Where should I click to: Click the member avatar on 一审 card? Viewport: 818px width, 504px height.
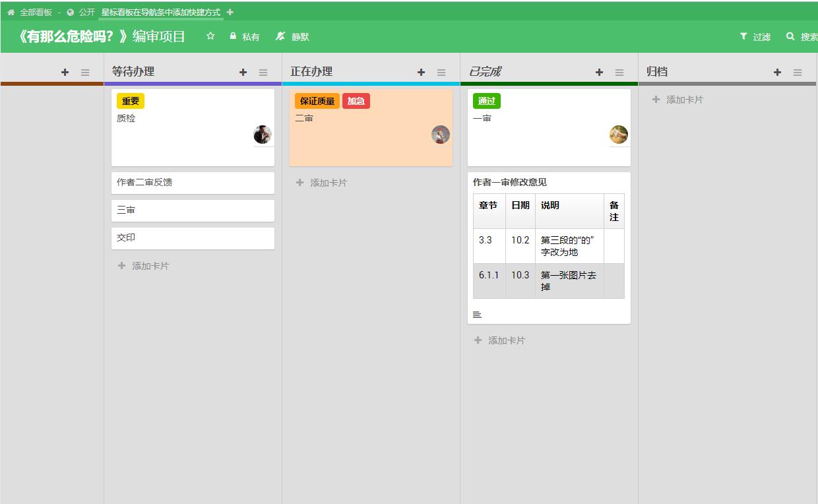pyautogui.click(x=619, y=135)
